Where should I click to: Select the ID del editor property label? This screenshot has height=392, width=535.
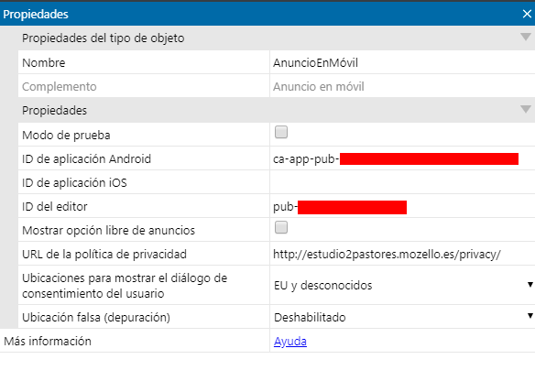55,206
